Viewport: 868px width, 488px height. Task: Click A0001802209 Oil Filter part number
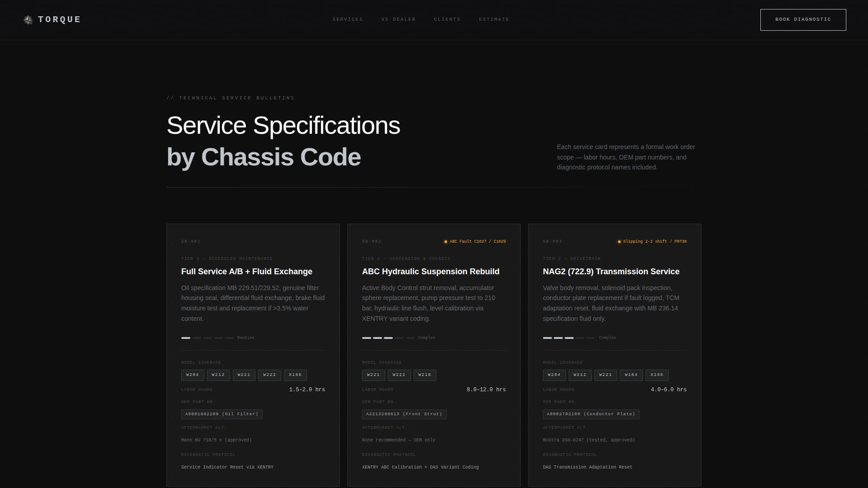[222, 414]
